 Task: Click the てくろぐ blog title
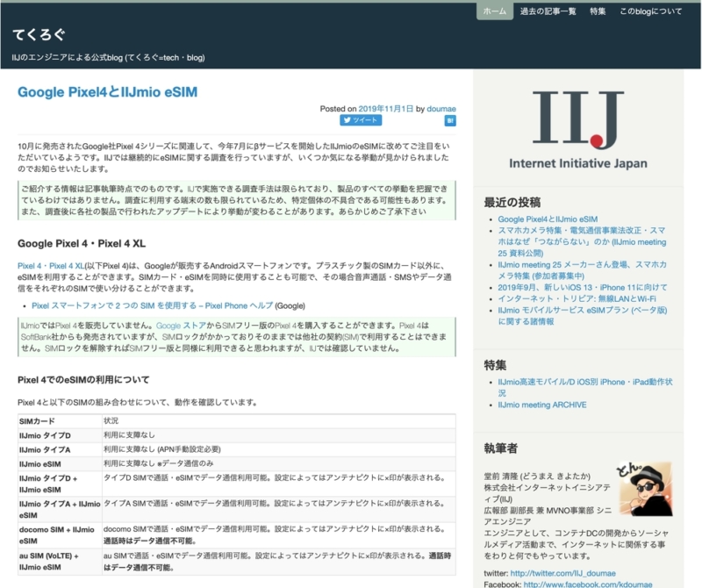point(39,34)
